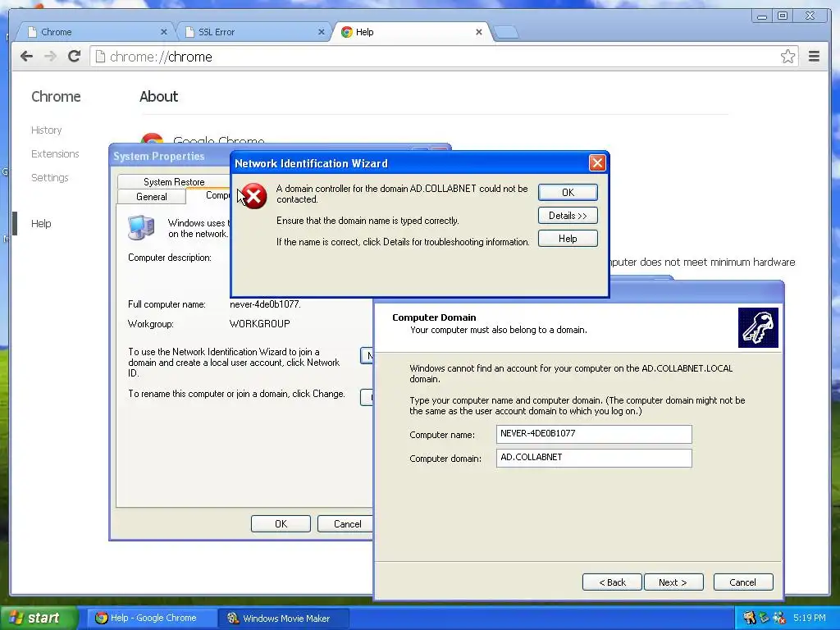Expand Details in the error dialog
This screenshot has height=630, width=840.
pyautogui.click(x=568, y=216)
